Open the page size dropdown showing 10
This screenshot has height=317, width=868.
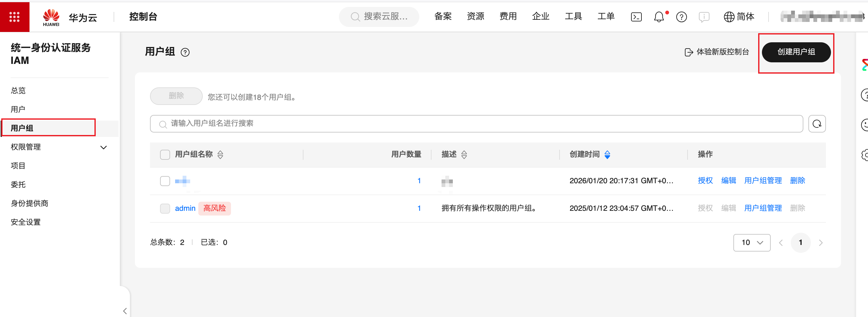click(751, 243)
